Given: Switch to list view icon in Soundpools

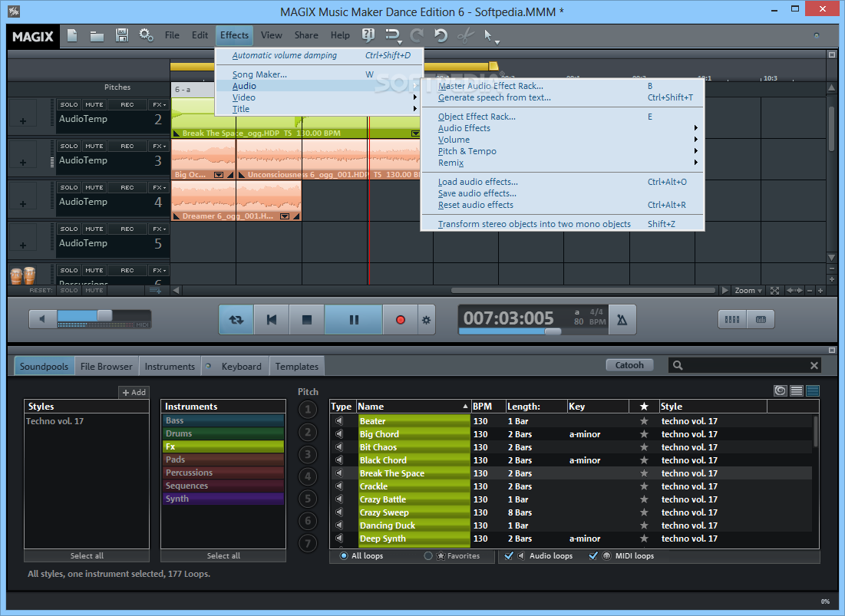Looking at the screenshot, I should (x=797, y=391).
